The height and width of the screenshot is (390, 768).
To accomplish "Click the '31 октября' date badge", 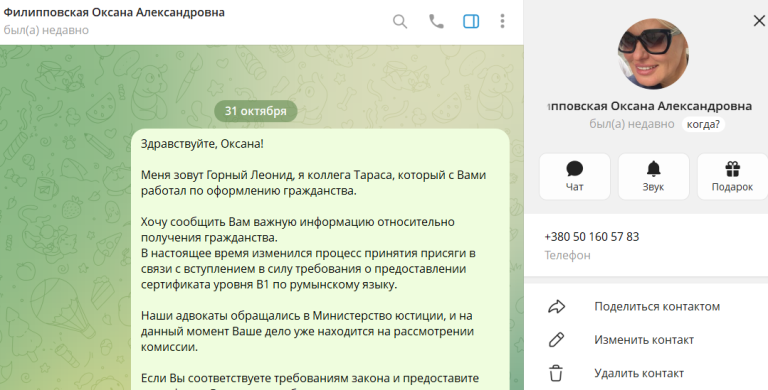I will (x=256, y=111).
